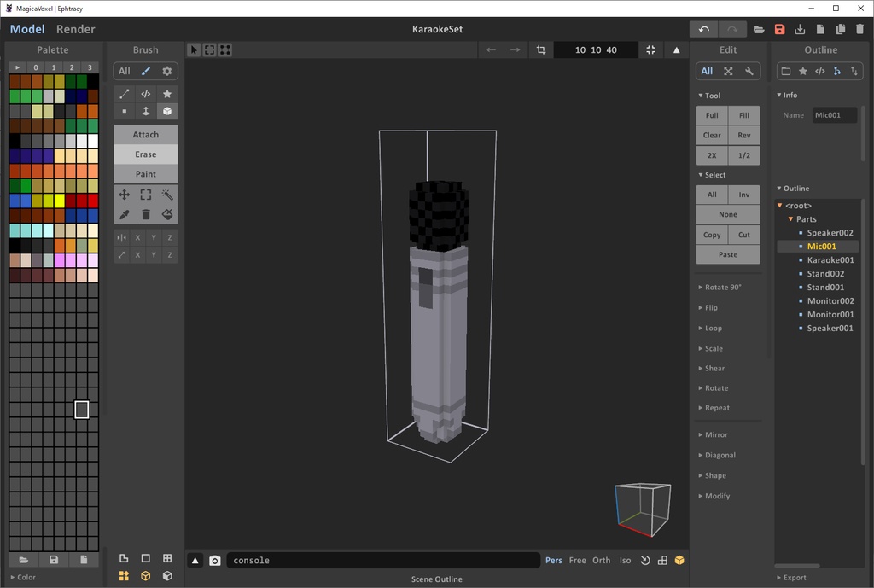Select the Box brush cube icon
The width and height of the screenshot is (874, 588).
click(x=166, y=111)
